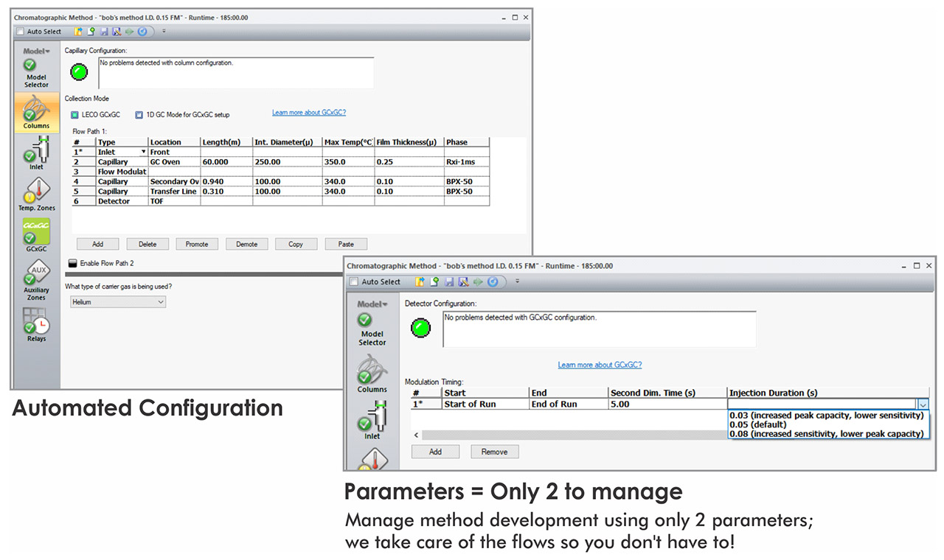Click blue refresh icon in Detector Configuration window toolbar
This screenshot has width=944, height=560.
pos(493,281)
